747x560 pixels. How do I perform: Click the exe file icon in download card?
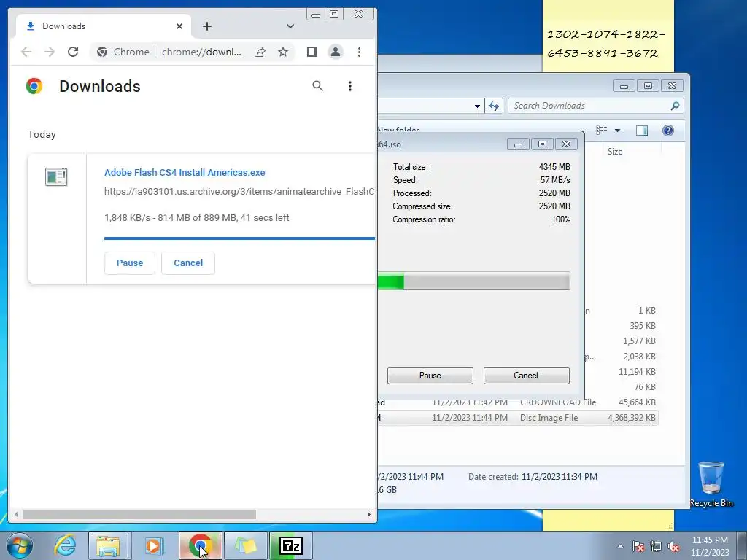56,176
